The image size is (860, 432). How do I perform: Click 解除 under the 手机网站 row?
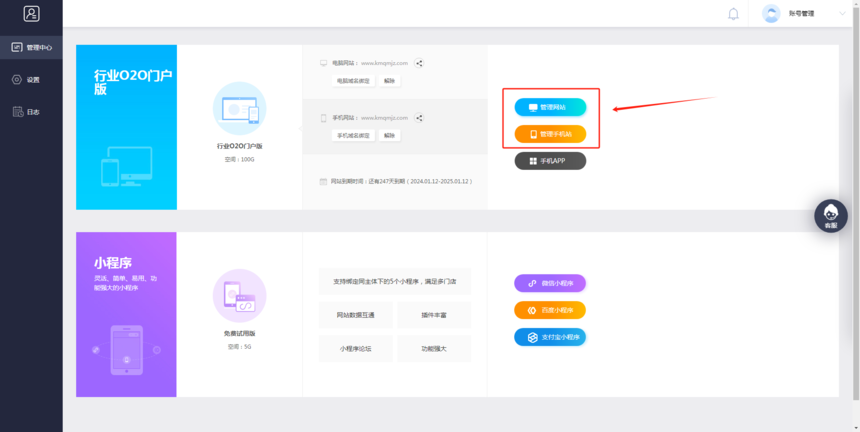pos(389,135)
